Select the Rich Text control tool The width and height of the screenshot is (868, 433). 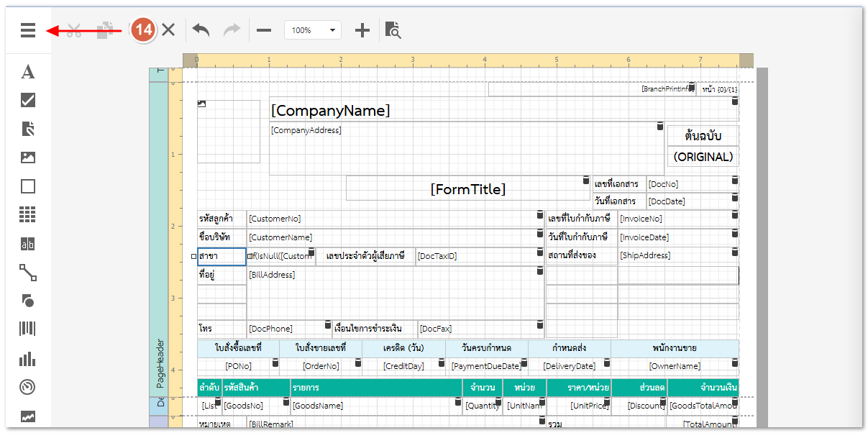pos(28,129)
